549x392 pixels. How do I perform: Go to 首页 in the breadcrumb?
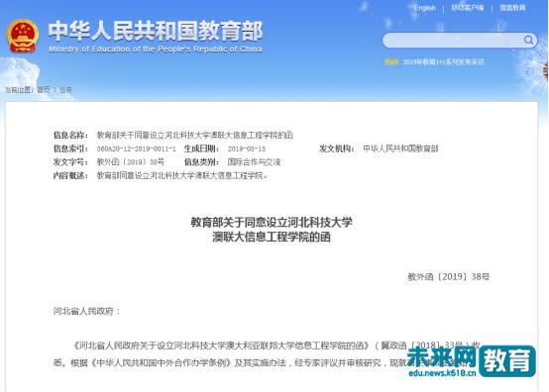[44, 90]
